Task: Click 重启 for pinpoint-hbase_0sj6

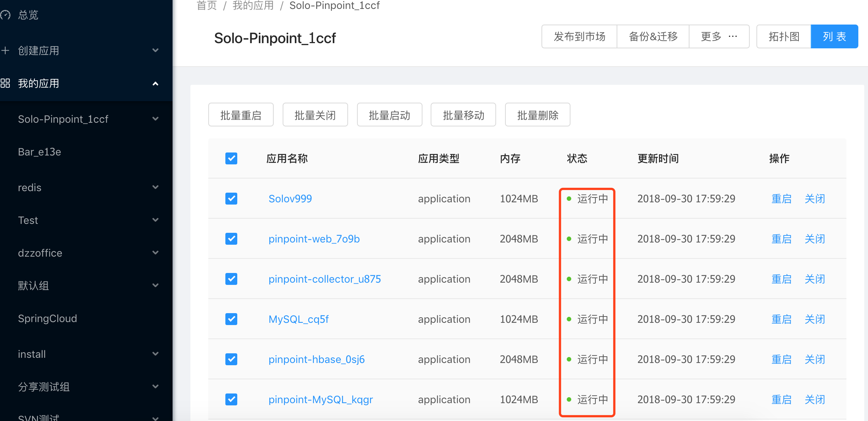Action: 781,359
